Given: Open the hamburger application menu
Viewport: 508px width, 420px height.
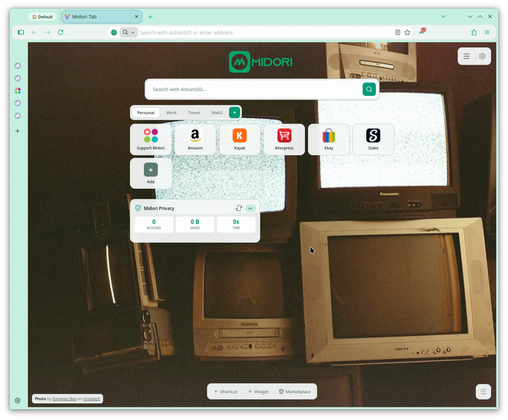Looking at the screenshot, I should click(x=487, y=32).
